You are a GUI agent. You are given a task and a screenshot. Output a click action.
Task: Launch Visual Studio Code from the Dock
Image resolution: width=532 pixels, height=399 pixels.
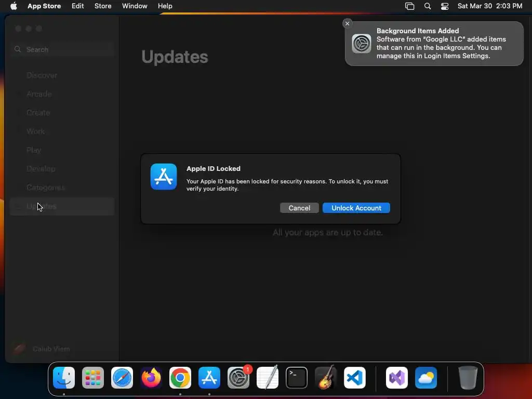(x=355, y=378)
